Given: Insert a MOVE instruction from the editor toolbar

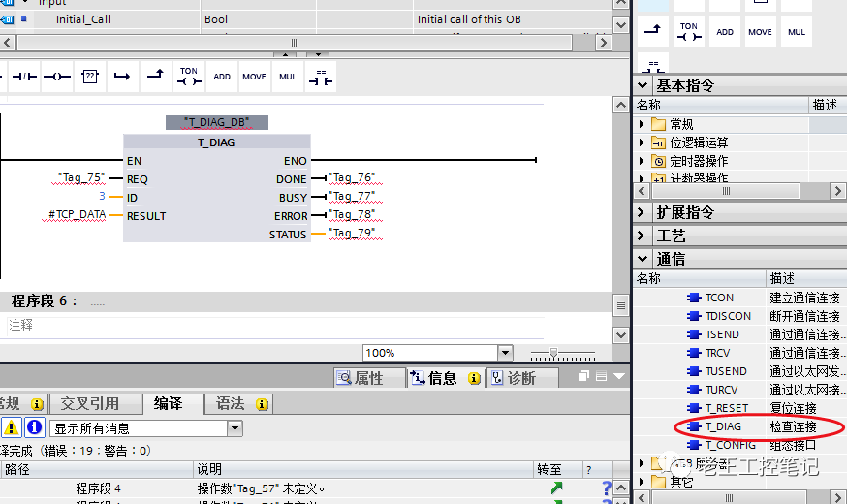Looking at the screenshot, I should click(x=255, y=77).
